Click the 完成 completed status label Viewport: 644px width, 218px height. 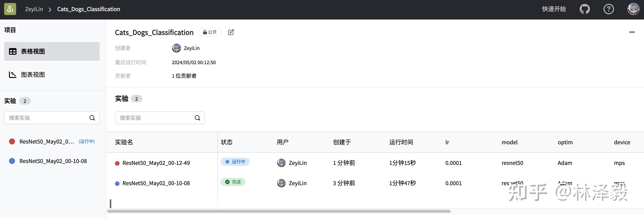pos(233,182)
